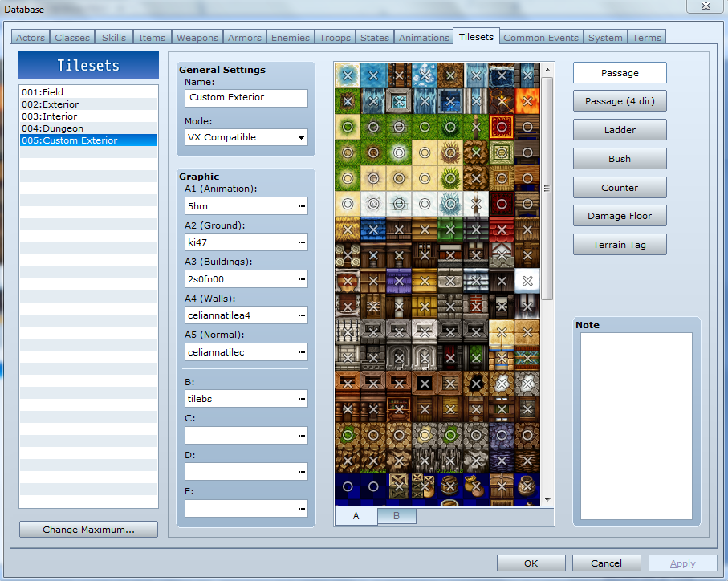Select Damage Floor mode
Image resolution: width=728 pixels, height=581 pixels.
click(x=620, y=216)
